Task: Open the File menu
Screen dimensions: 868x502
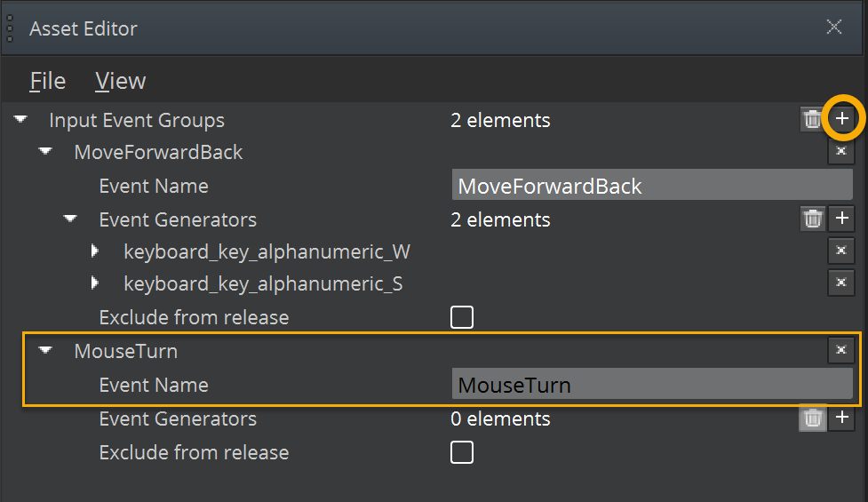Action: (x=48, y=81)
